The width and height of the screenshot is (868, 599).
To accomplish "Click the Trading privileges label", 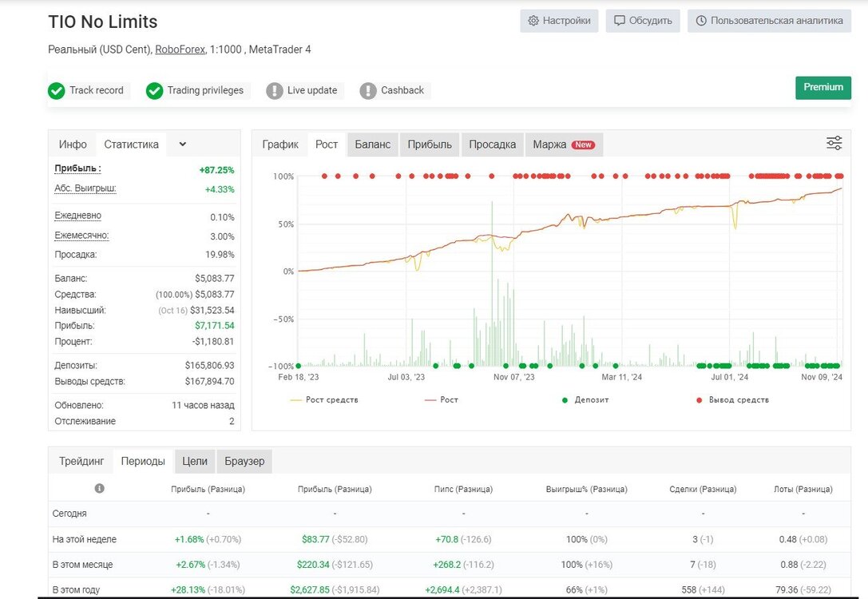I will pyautogui.click(x=205, y=90).
